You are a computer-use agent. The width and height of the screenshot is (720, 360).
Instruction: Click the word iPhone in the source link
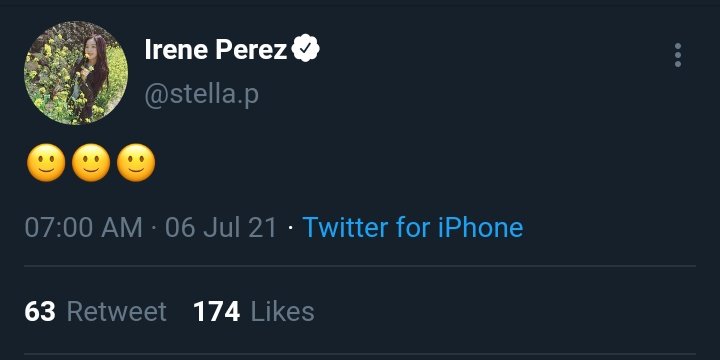480,227
